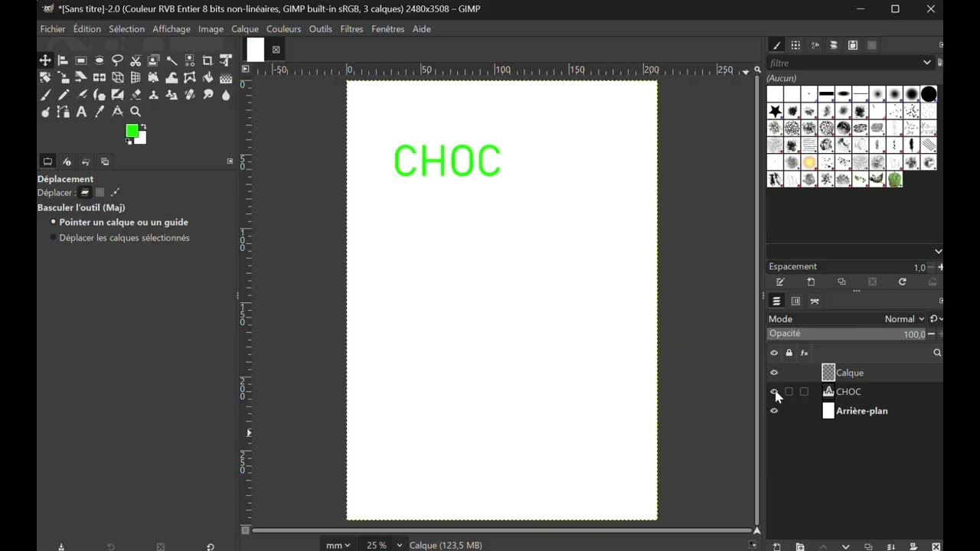Open the brushes dock configuration menu arrow
Viewport: 980px width, 551px height.
(941, 45)
